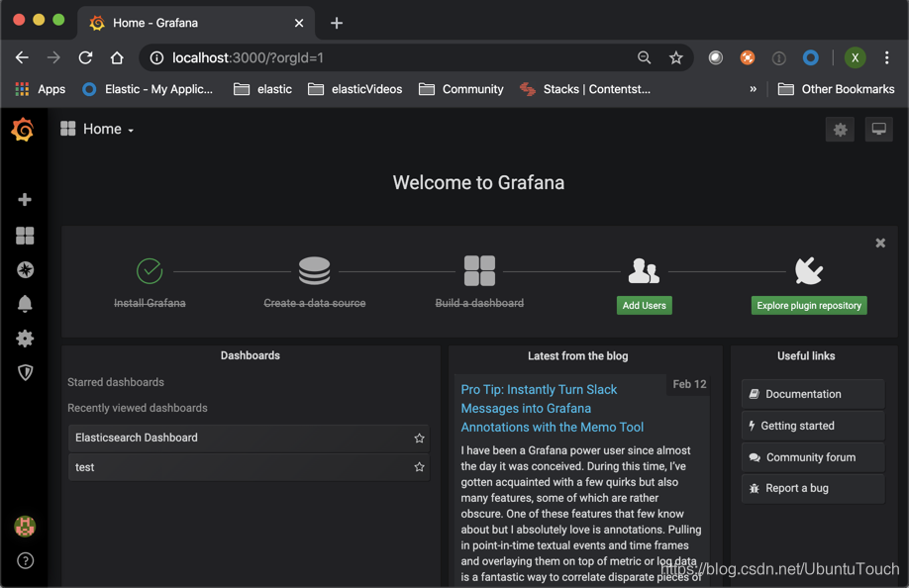Open the Community bookmarks folder
This screenshot has height=588, width=909.
(460, 89)
